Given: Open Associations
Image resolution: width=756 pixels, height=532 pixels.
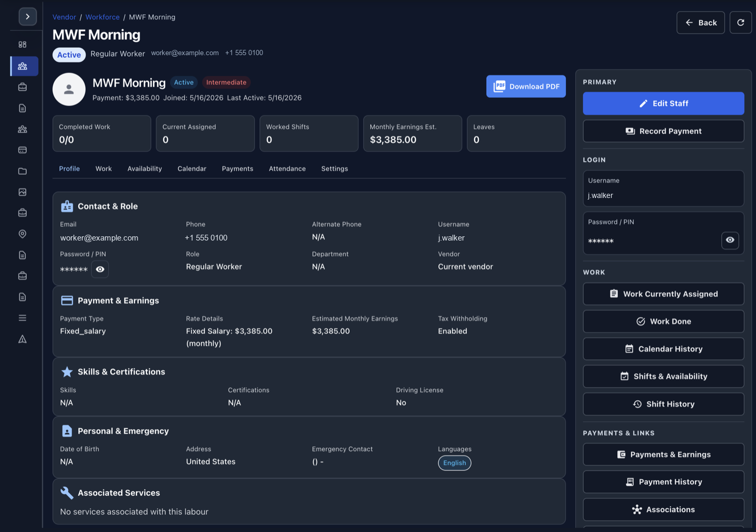Looking at the screenshot, I should pos(664,509).
